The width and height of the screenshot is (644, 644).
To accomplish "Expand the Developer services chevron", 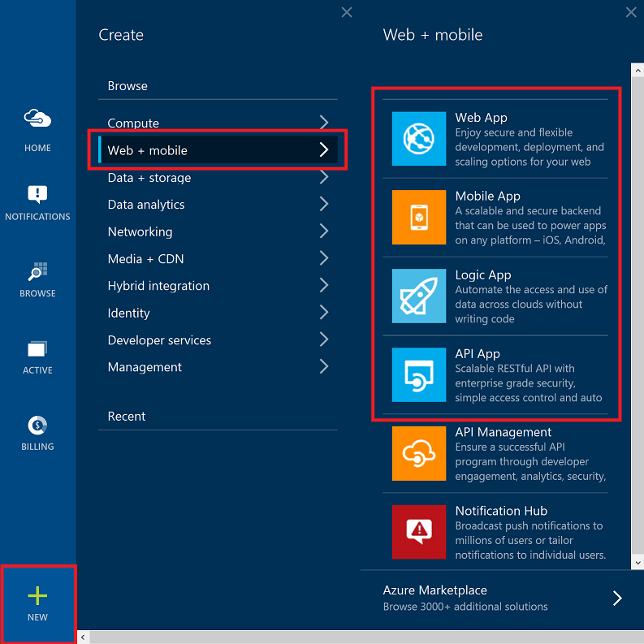I will (324, 339).
